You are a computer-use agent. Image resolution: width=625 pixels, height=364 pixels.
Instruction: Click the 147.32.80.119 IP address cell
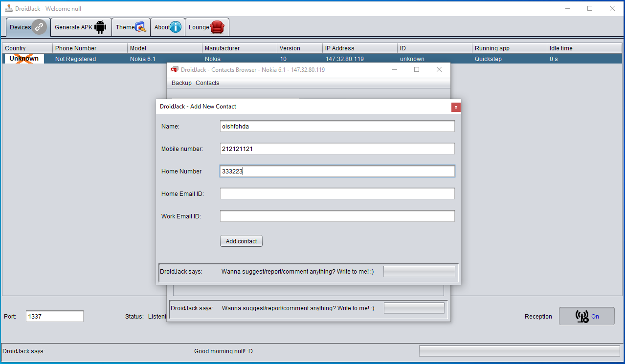pyautogui.click(x=360, y=59)
